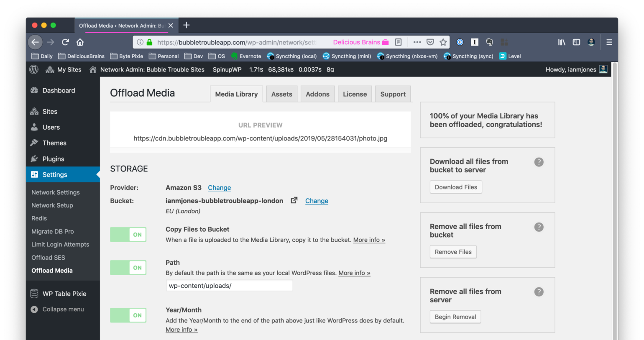The width and height of the screenshot is (644, 340).
Task: Open Evernote clipper elephant icon in toolbar
Action: coord(489,42)
